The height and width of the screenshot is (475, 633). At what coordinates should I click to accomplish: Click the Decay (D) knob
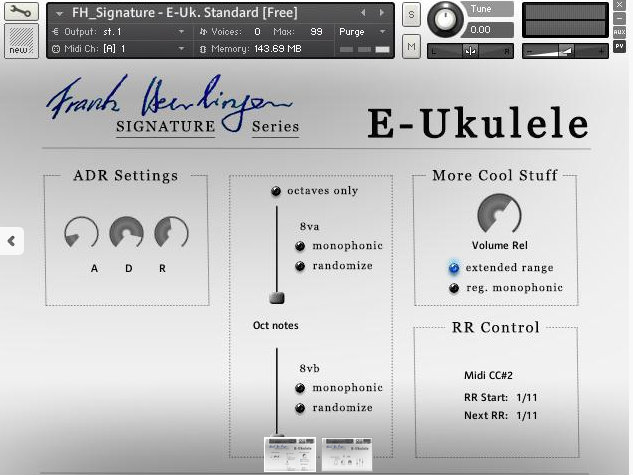pos(127,233)
